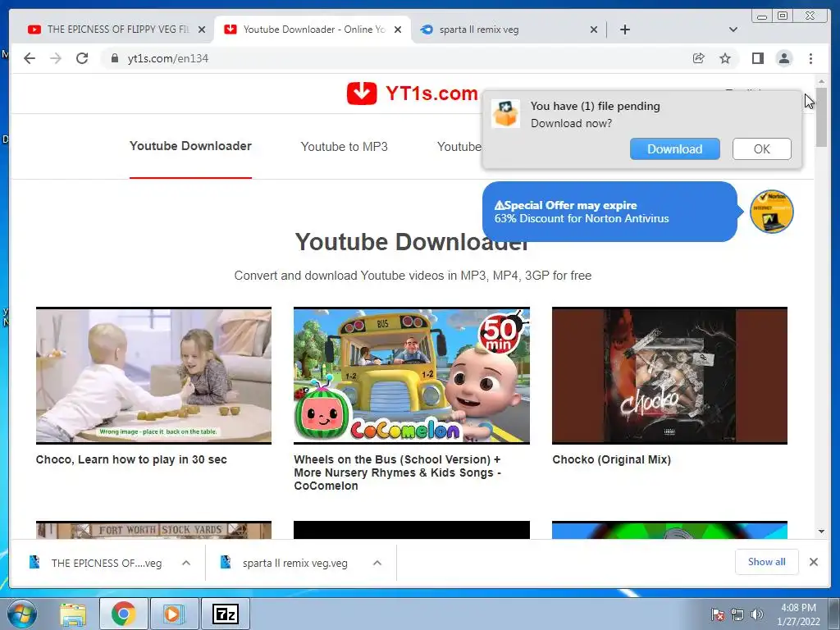Open CoComelon Wheels on the Bus thumbnail

412,376
